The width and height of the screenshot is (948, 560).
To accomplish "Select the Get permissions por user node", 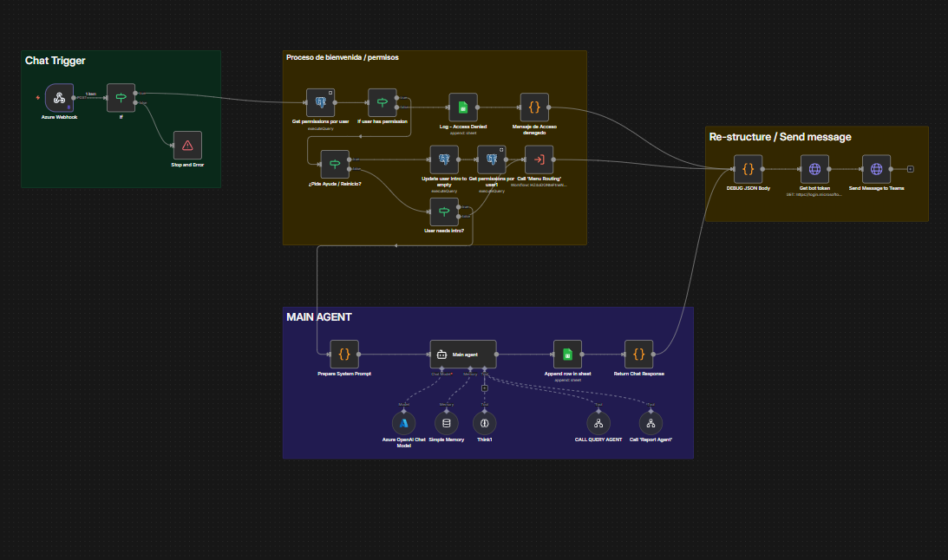I will tap(320, 102).
